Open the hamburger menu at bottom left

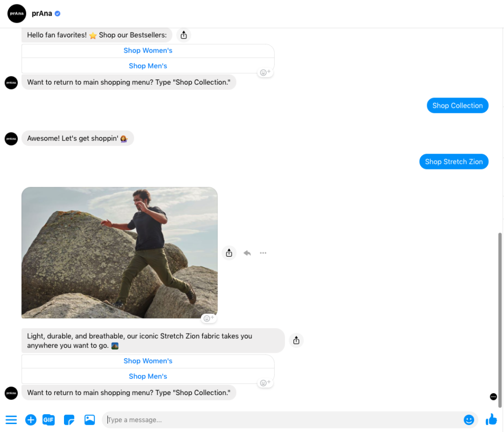pos(10,420)
